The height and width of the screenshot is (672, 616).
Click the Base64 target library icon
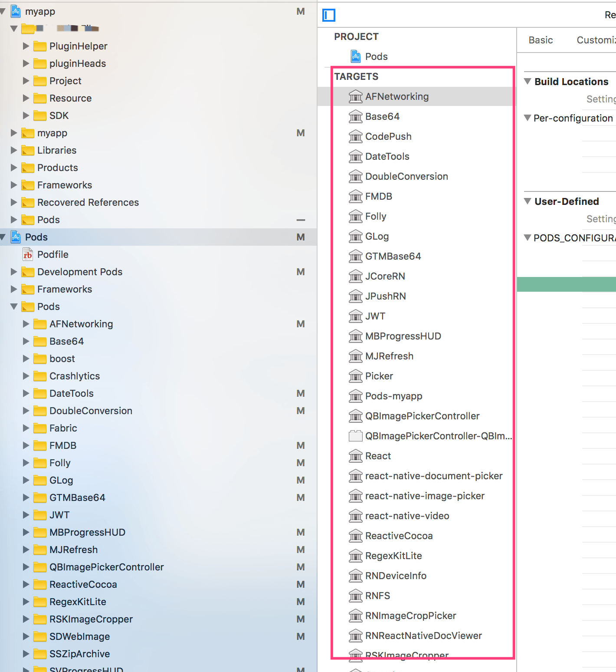356,116
